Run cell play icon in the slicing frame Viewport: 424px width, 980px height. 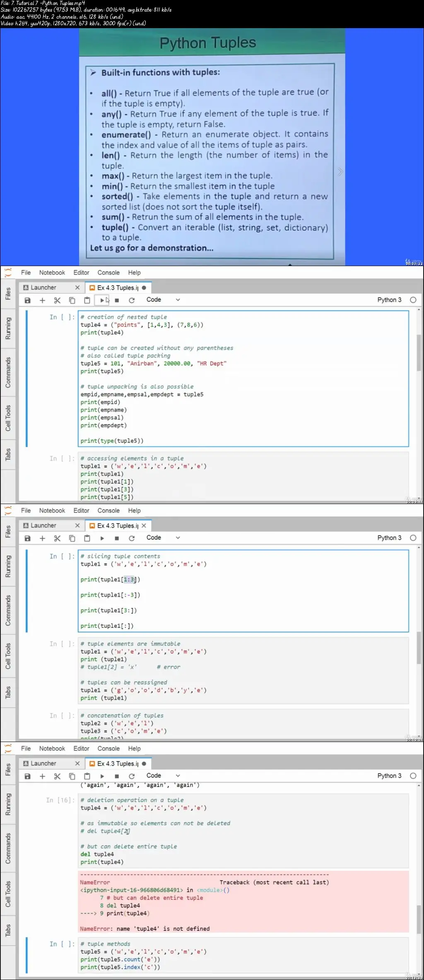(x=102, y=538)
